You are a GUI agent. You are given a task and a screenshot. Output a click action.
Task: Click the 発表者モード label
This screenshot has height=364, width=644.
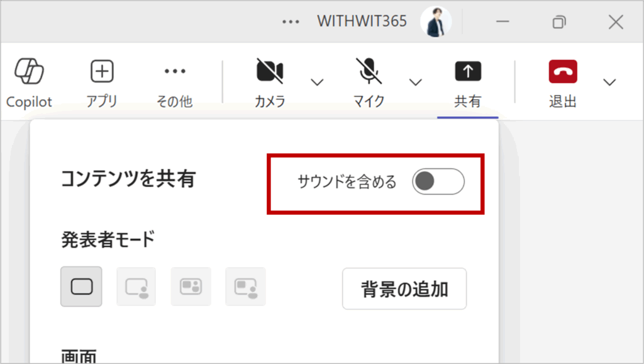pos(108,239)
